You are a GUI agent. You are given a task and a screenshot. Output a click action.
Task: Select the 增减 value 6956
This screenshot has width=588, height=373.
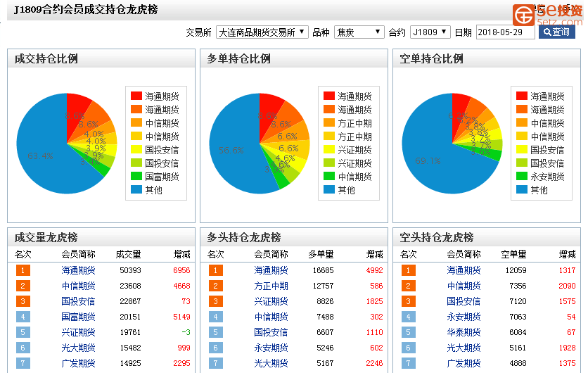coord(182,270)
